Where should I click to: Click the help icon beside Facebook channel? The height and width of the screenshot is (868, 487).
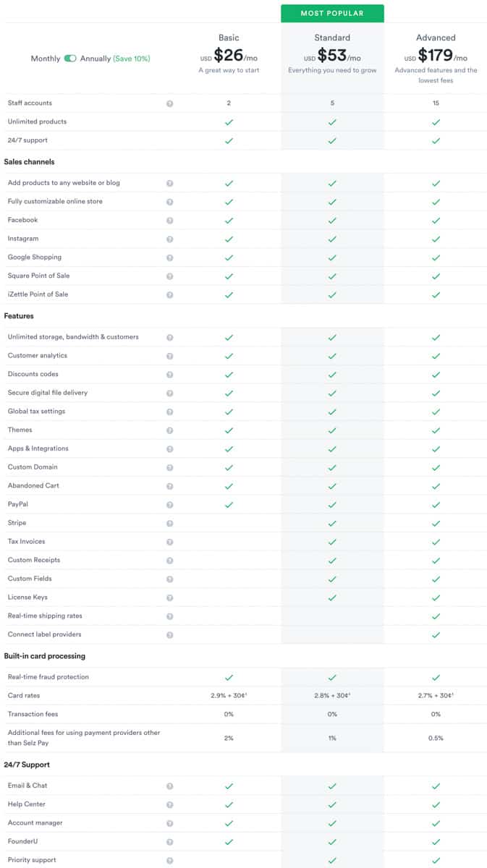pos(171,220)
